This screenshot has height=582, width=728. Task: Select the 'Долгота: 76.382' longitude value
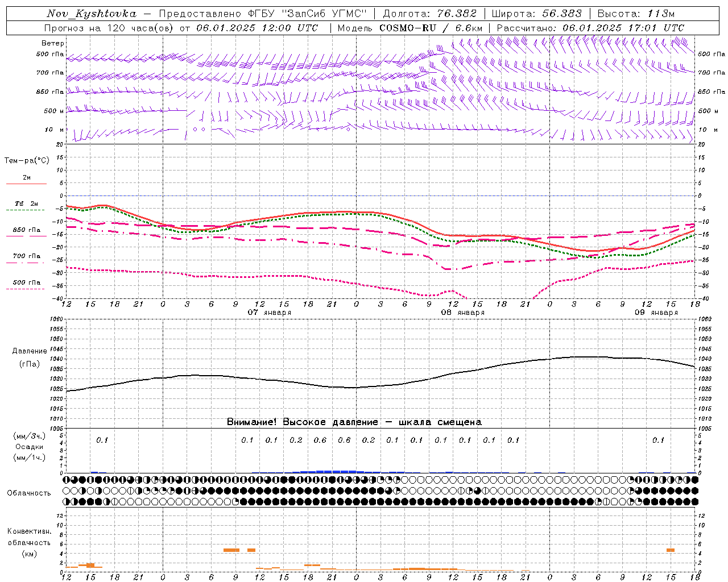[429, 14]
